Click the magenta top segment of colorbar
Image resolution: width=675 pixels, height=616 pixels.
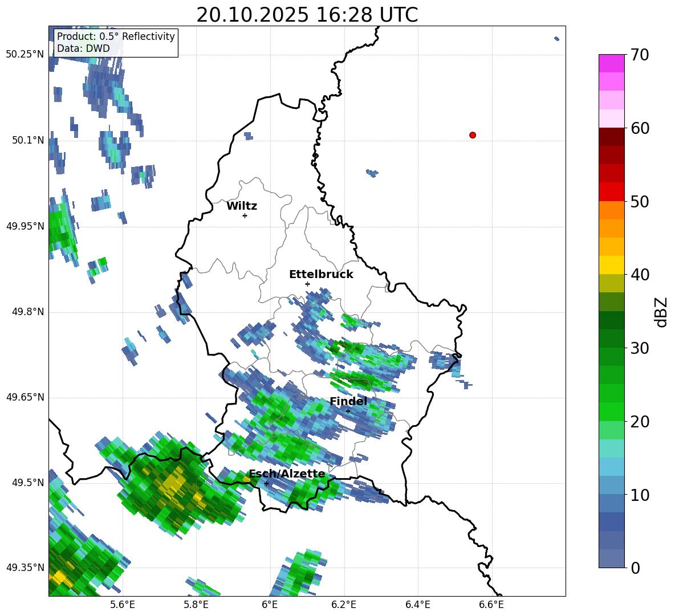click(x=611, y=63)
